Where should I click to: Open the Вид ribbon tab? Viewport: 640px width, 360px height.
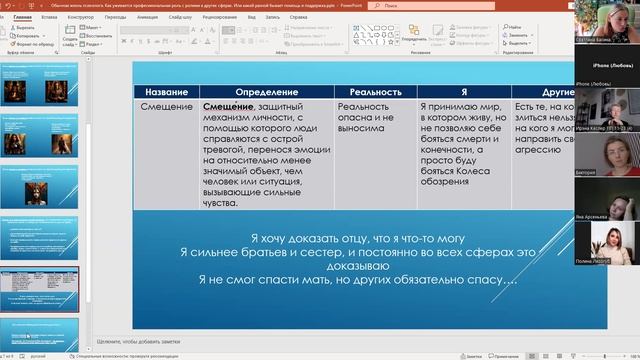251,17
